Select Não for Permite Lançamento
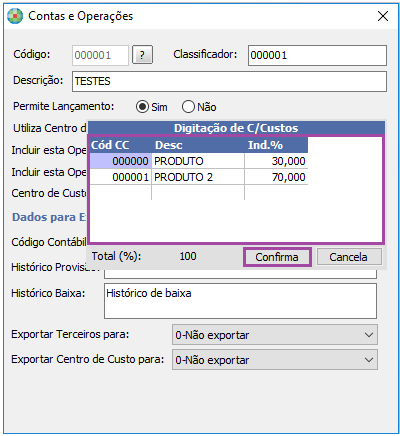The height and width of the screenshot is (436, 400). tap(188, 107)
